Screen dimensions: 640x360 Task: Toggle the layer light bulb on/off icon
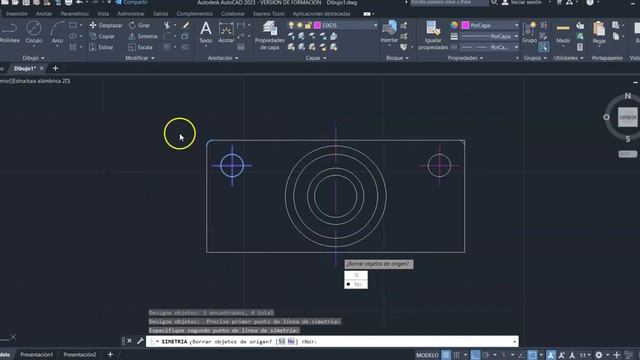[291, 25]
